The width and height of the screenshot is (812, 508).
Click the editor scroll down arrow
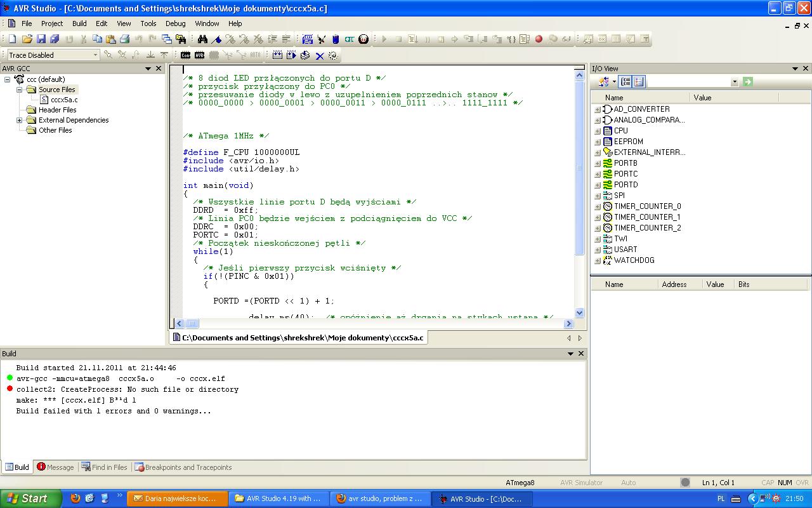(x=579, y=312)
